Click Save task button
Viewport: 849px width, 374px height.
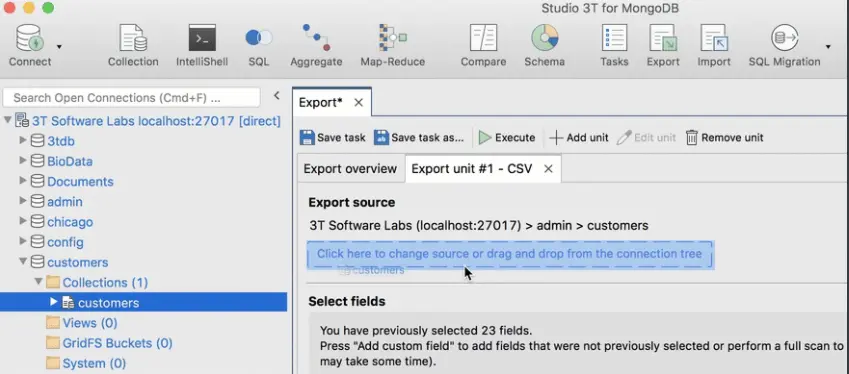(x=332, y=137)
